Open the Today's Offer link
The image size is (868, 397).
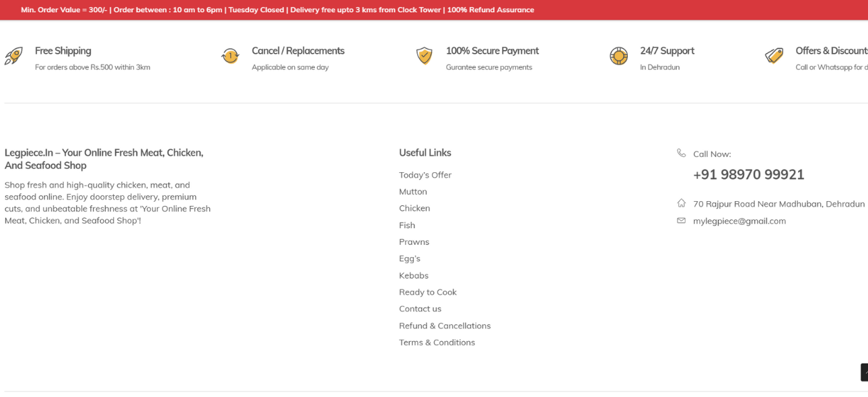click(x=425, y=175)
